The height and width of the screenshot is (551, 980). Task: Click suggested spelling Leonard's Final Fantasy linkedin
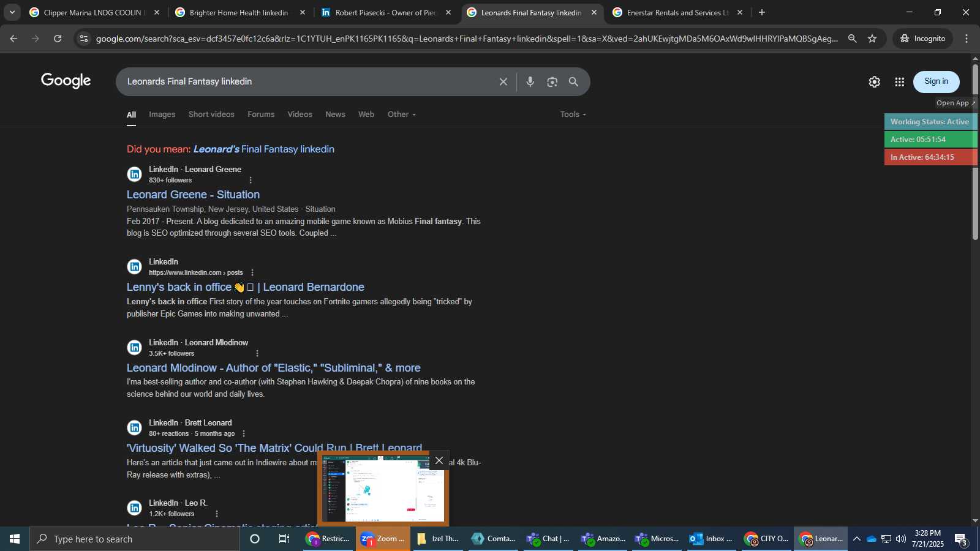coord(264,149)
